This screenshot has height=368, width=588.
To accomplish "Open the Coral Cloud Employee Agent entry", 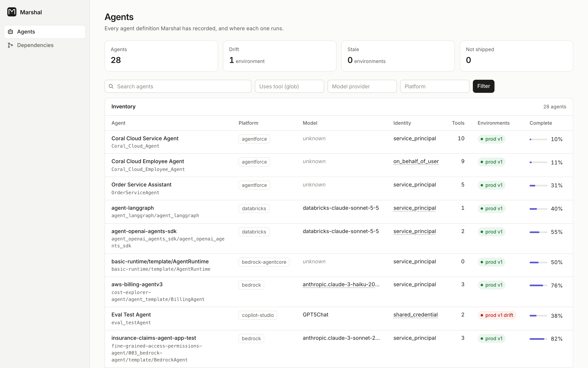I will [148, 161].
